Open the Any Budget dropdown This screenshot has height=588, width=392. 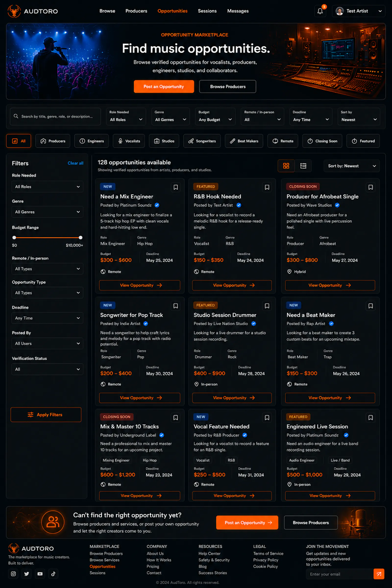tap(215, 117)
